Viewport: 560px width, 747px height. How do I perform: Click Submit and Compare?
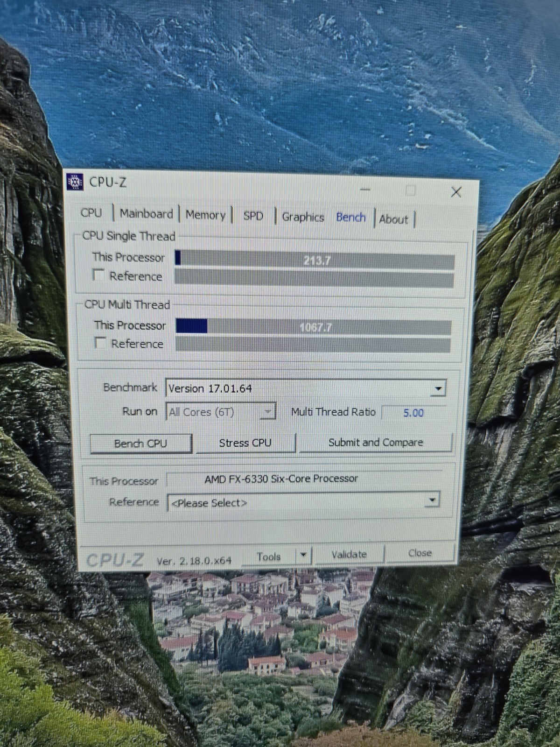tap(376, 442)
